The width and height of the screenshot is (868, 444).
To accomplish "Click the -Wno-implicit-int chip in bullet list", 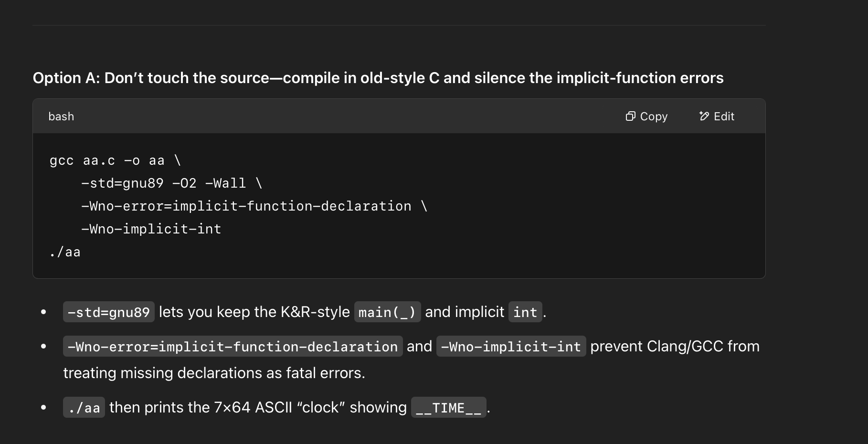I will click(x=511, y=347).
